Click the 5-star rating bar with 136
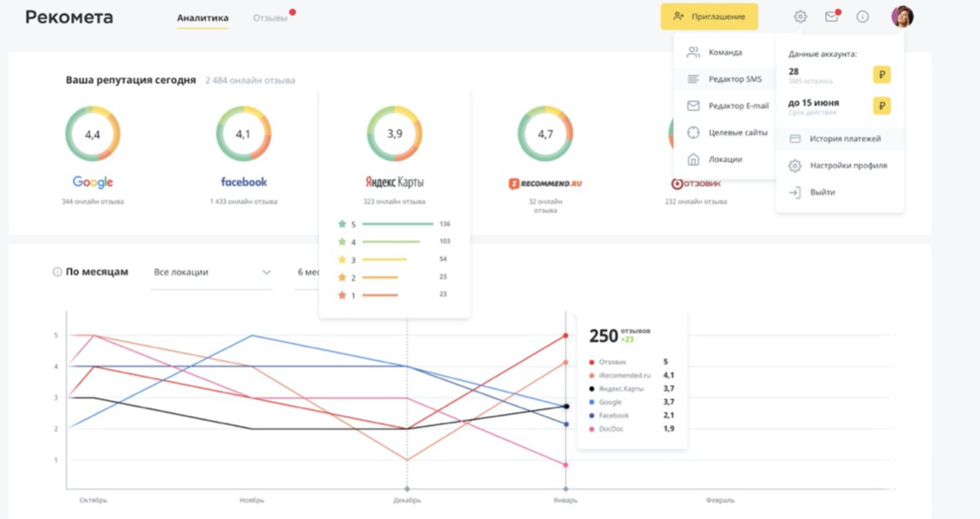This screenshot has height=519, width=980. tap(398, 224)
